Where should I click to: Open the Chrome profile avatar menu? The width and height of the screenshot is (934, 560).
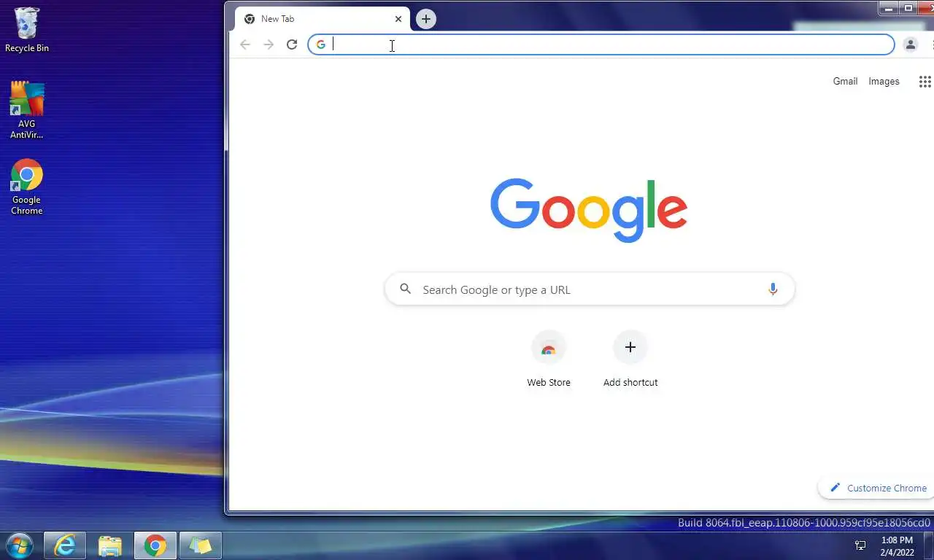(x=910, y=44)
